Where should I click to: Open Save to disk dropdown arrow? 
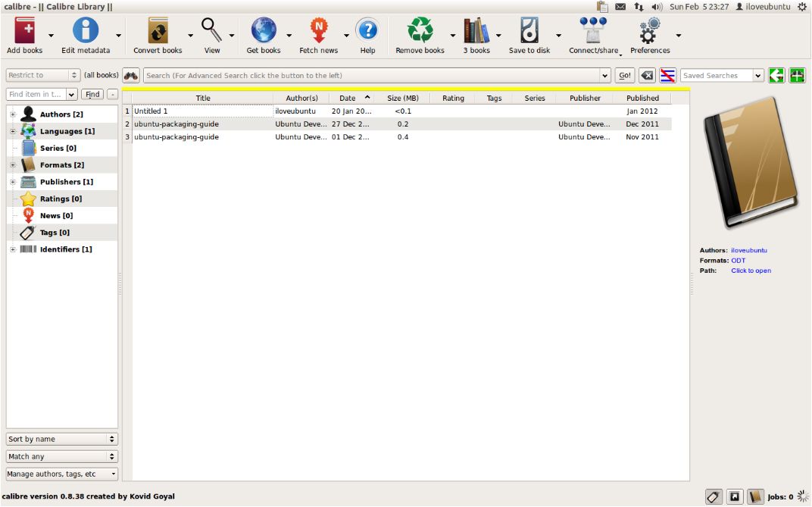click(x=558, y=36)
